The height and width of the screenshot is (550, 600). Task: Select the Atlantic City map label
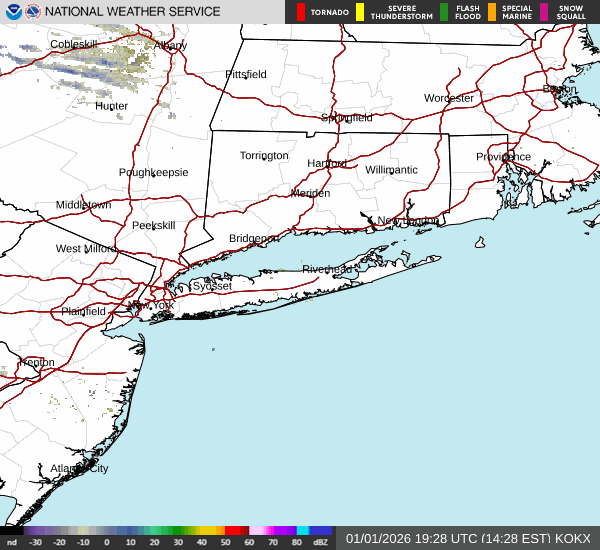pos(79,468)
